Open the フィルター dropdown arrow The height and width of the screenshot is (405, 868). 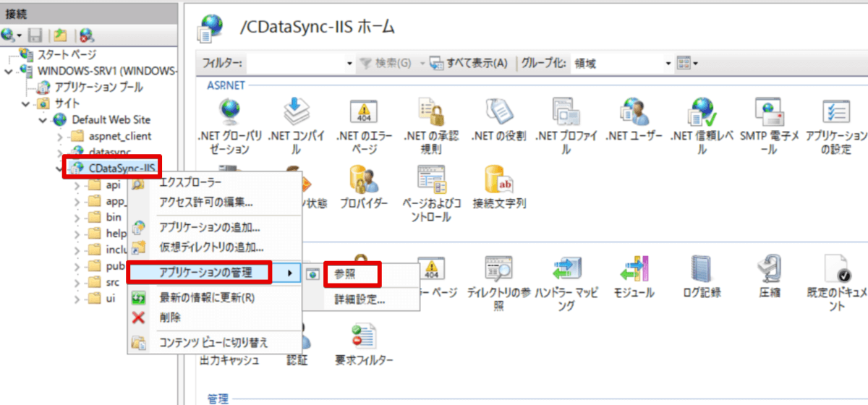[349, 64]
